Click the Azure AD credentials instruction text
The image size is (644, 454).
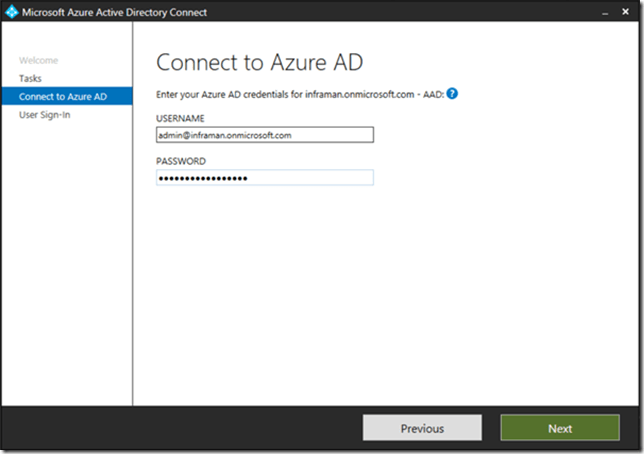click(298, 93)
